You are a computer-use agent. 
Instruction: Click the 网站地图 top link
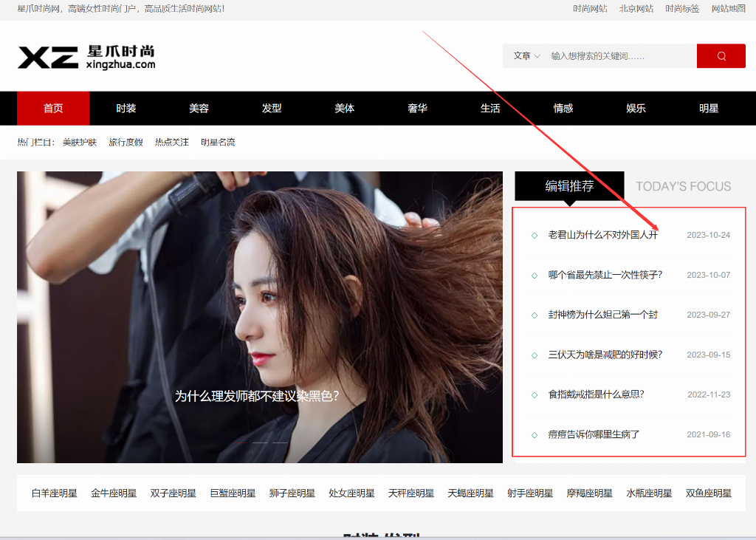click(728, 9)
